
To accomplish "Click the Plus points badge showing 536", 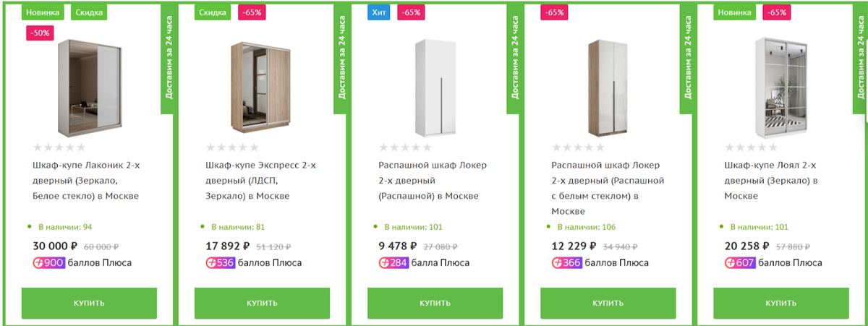I will point(221,262).
